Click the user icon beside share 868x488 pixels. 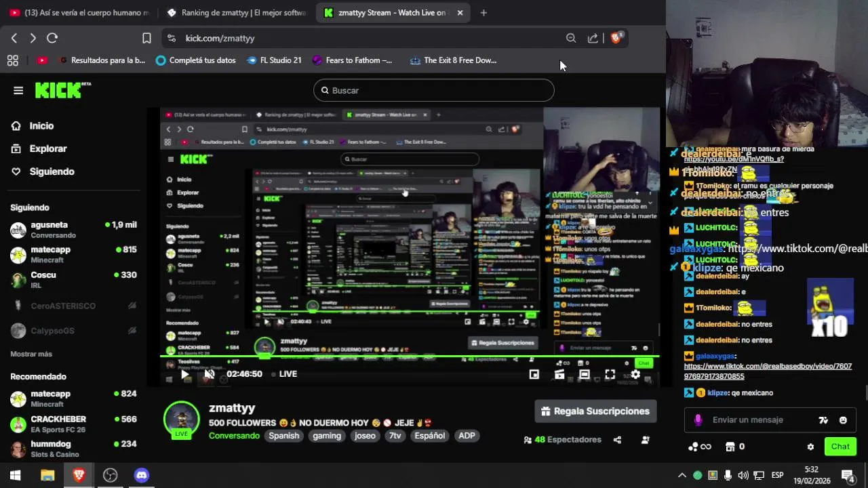click(x=645, y=439)
